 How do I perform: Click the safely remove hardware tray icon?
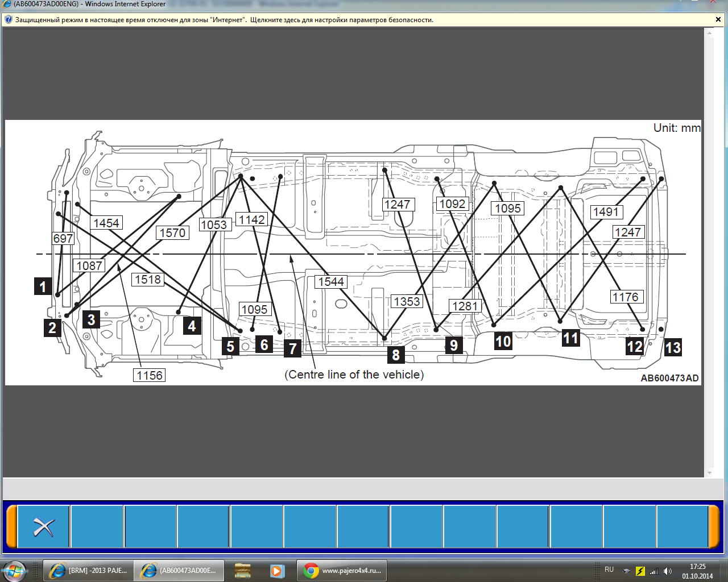pos(626,571)
